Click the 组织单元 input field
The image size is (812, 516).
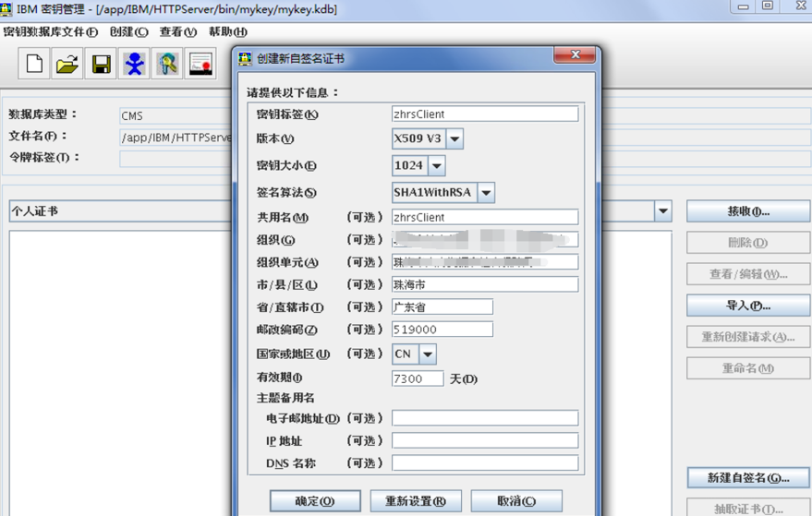pyautogui.click(x=485, y=262)
